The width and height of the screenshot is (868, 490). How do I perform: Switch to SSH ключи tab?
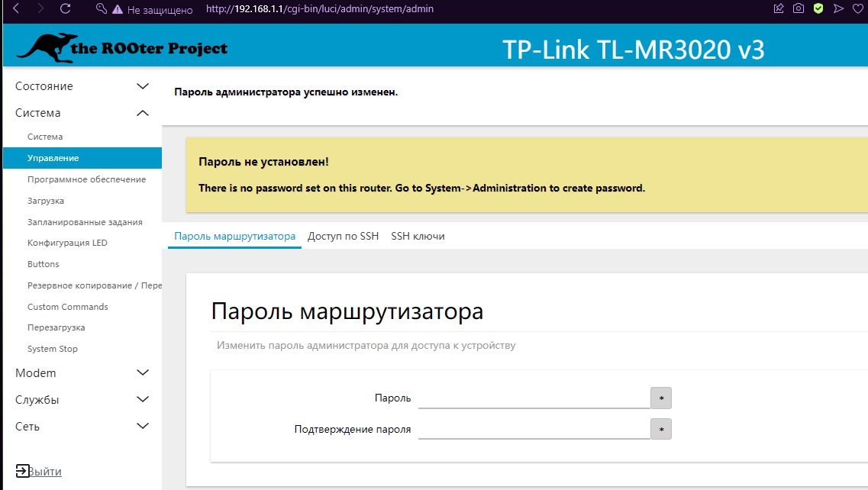tap(418, 236)
